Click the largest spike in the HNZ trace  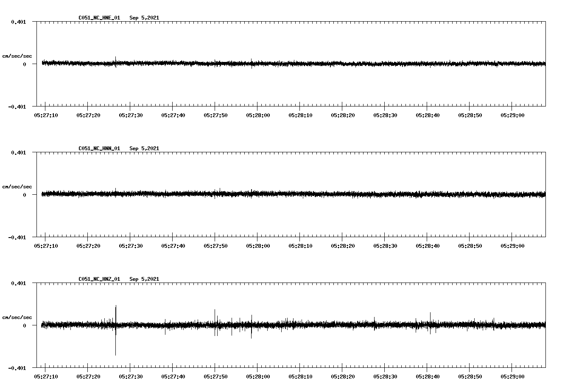115,330
